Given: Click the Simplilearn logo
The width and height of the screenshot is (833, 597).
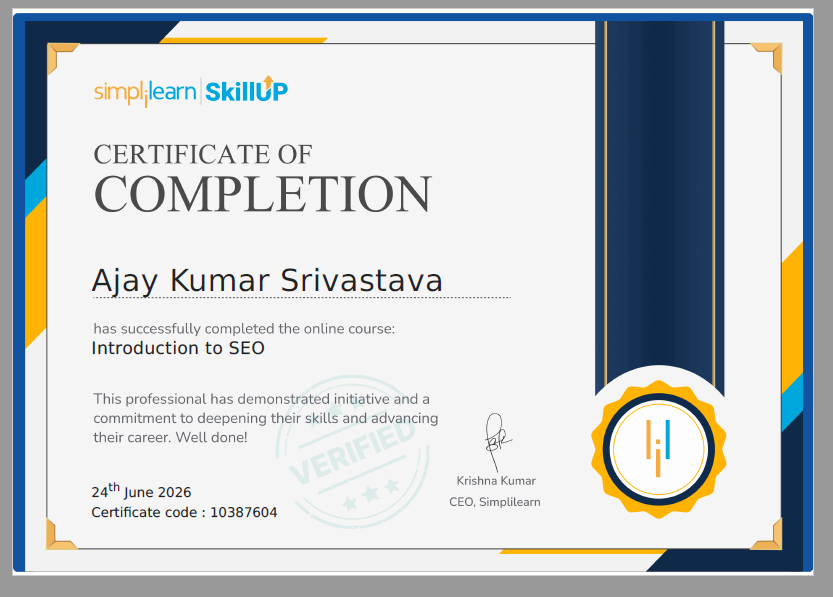Looking at the screenshot, I should click(x=145, y=93).
